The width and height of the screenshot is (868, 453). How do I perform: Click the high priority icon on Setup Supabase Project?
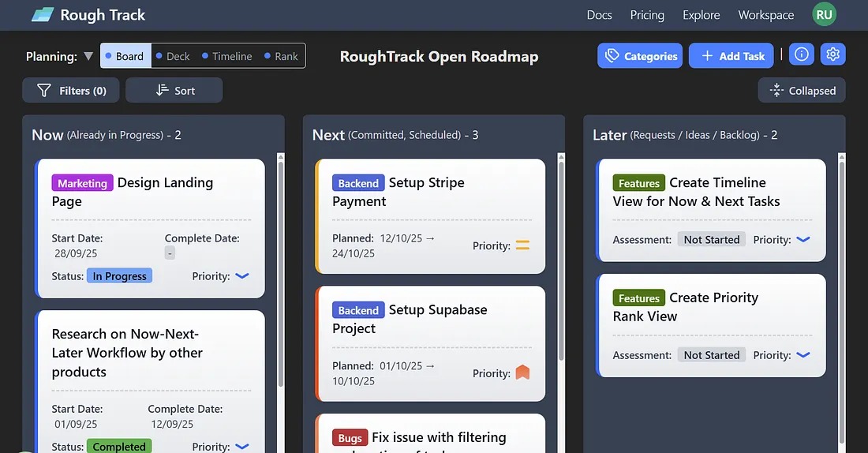point(522,373)
